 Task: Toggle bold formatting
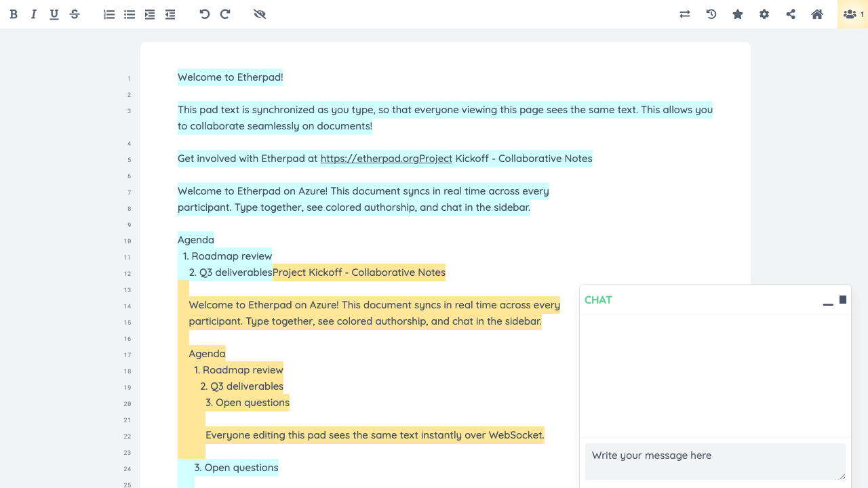[x=14, y=14]
